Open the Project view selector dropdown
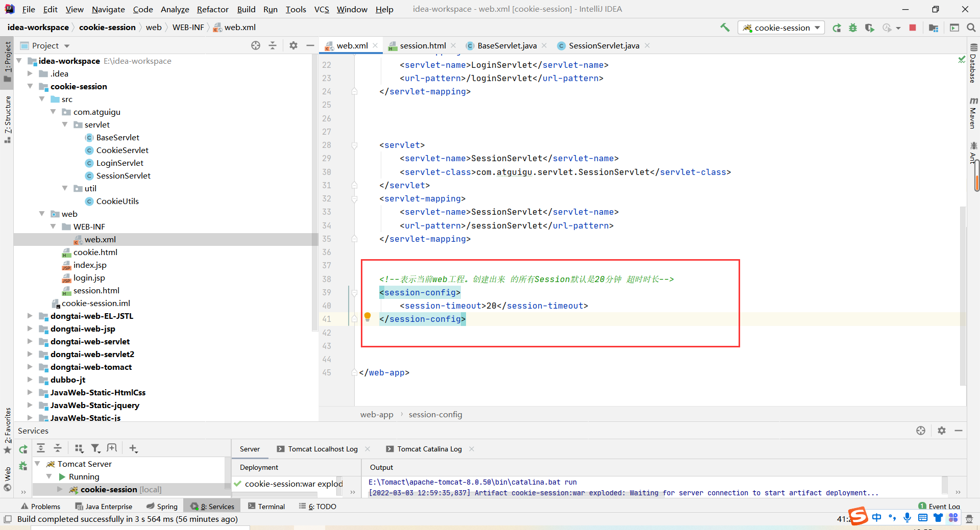This screenshot has width=980, height=530. [45, 45]
